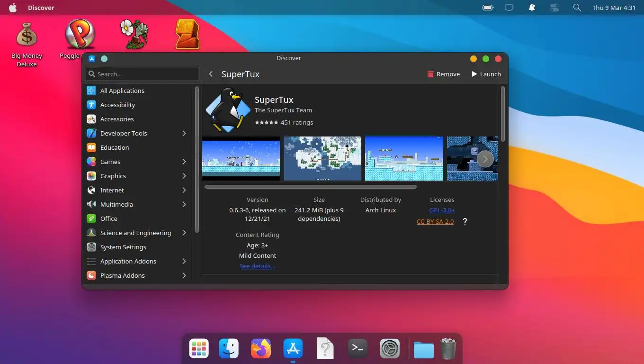The width and height of the screenshot is (644, 364).
Task: Click the All Applications category icon
Action: [91, 91]
